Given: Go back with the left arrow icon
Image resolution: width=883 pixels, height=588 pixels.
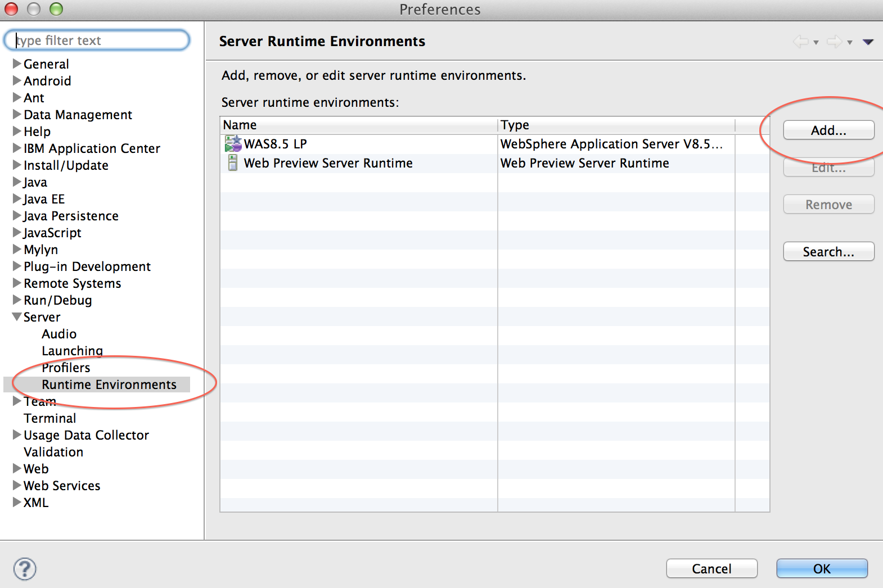Looking at the screenshot, I should [x=801, y=42].
